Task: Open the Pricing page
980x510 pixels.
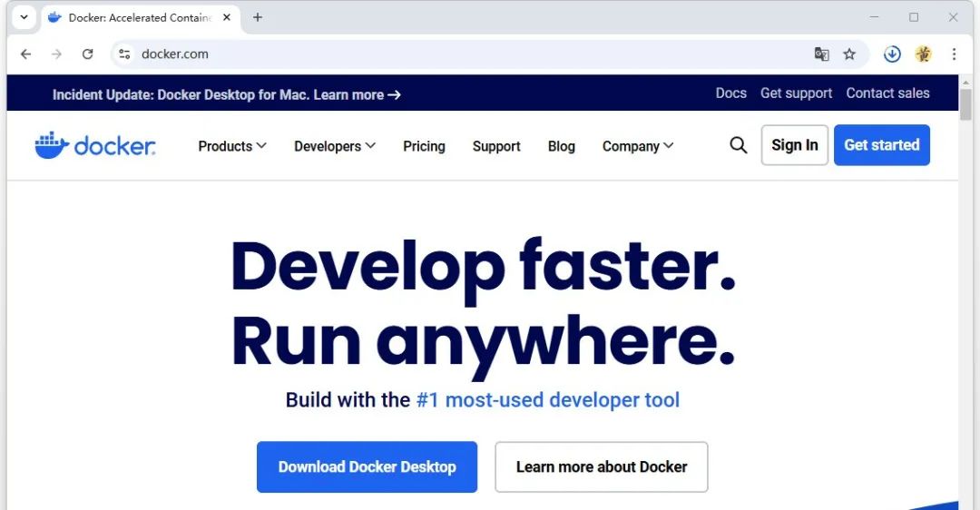Action: [424, 146]
